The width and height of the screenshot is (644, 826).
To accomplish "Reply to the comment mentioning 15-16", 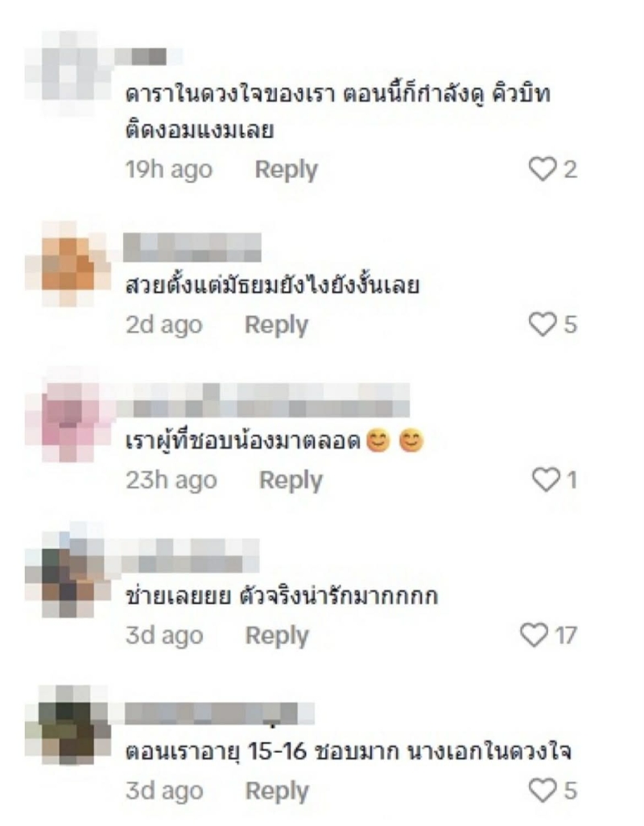I will [x=277, y=791].
